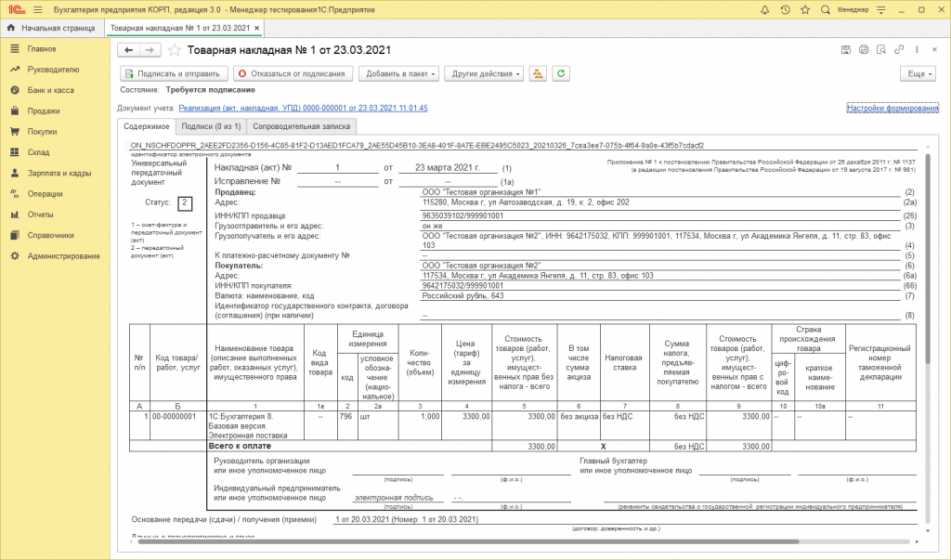Image resolution: width=951 pixels, height=560 pixels.
Task: Select buyer INN 9642175032/999901001 value
Action: coord(462,286)
